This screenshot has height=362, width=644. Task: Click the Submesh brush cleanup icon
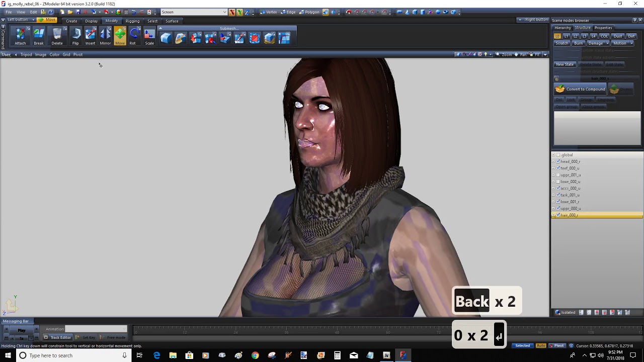[x=181, y=38]
